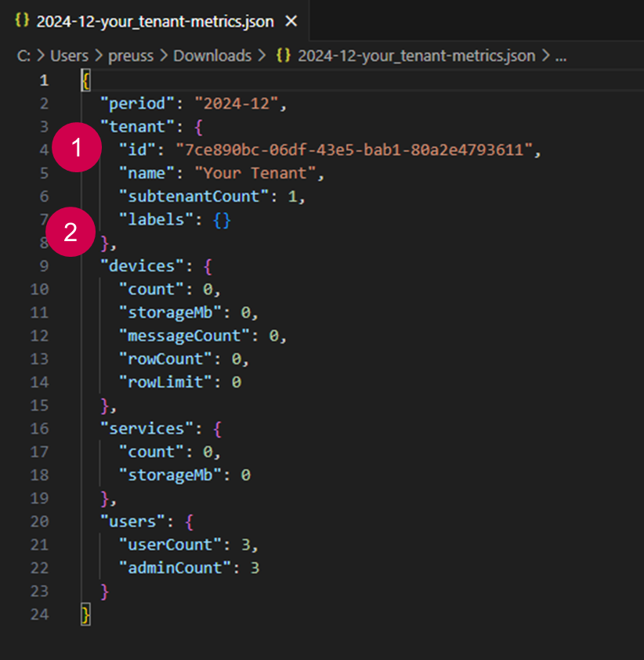Click line number 9 in the gutter
Screen dimensions: 644x660
(x=44, y=265)
